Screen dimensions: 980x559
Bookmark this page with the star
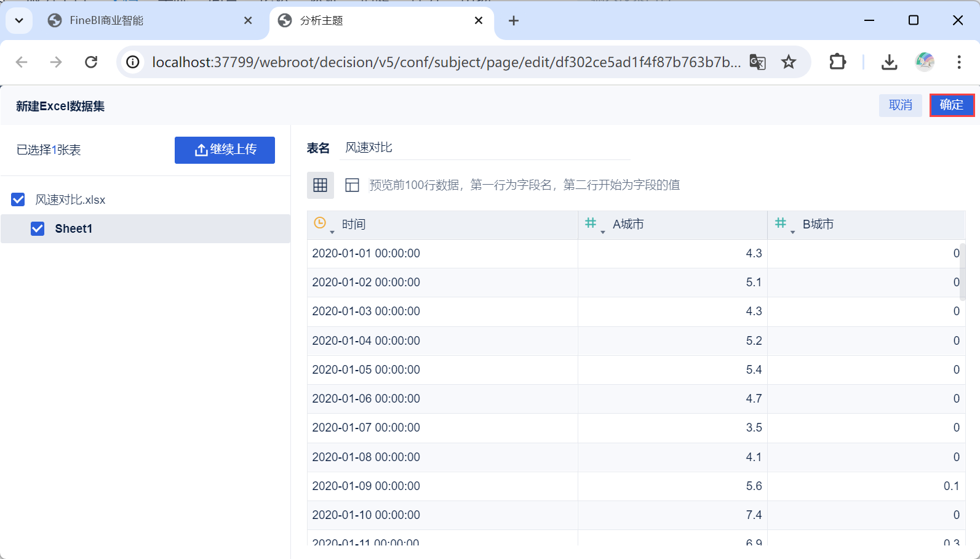(789, 62)
